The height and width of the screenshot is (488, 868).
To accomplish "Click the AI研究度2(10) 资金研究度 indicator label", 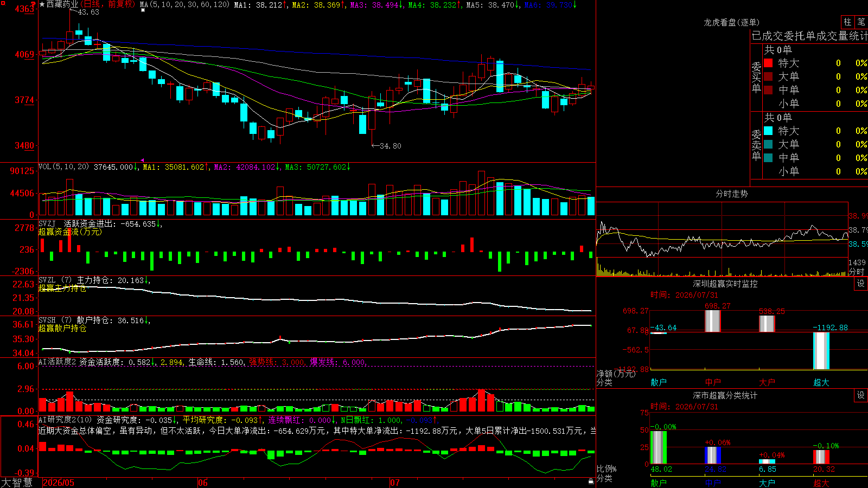I will (89, 420).
